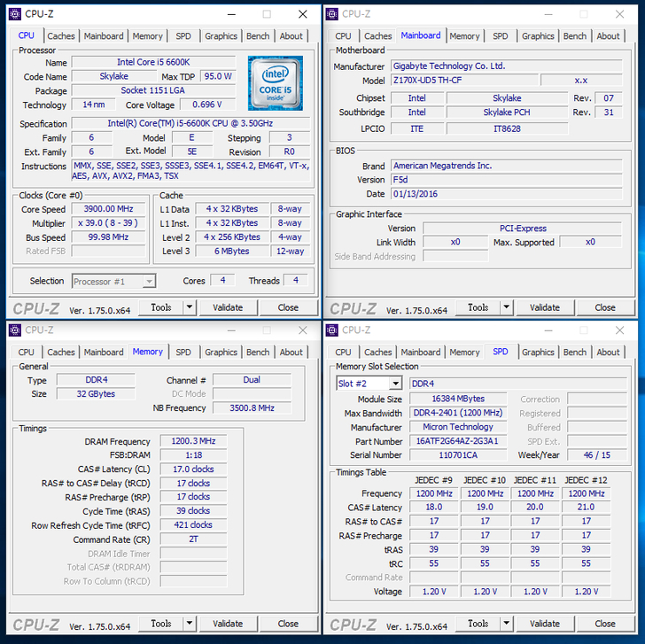Select the Intel Core i5 6600K name field
Viewport: 645px width, 644px height.
154,62
